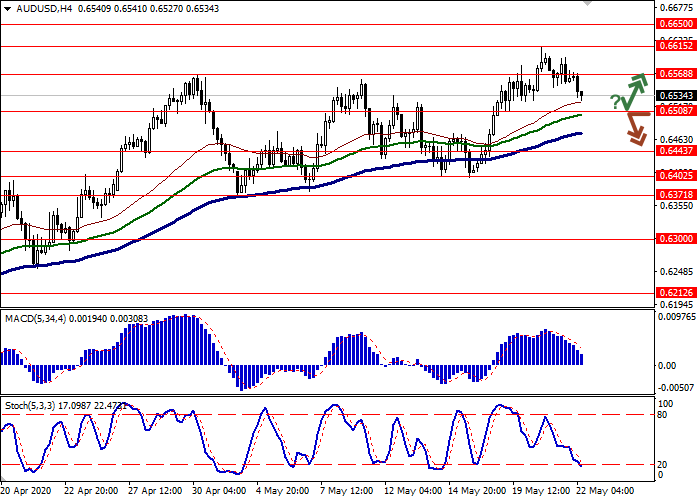Select the 0.63000 price level label
The height and width of the screenshot is (500, 700).
pyautogui.click(x=676, y=240)
